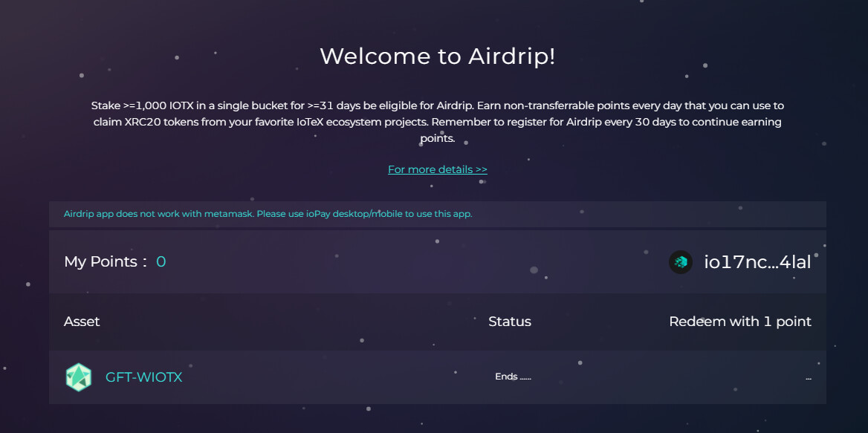868x433 pixels.
Task: Click the metamask warning notice banner
Action: point(437,214)
